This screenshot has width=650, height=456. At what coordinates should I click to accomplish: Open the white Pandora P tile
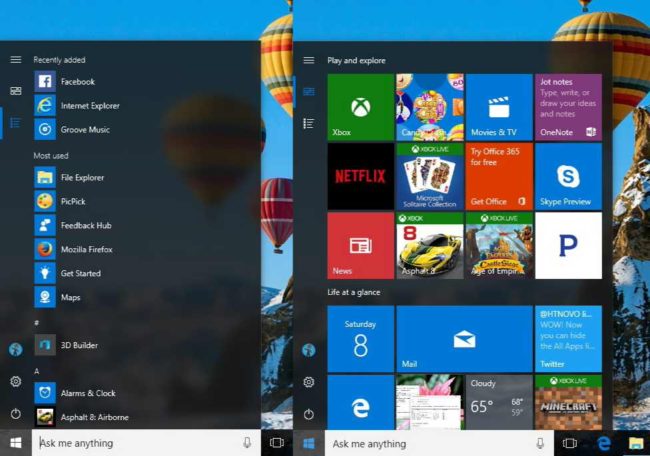[x=568, y=246]
